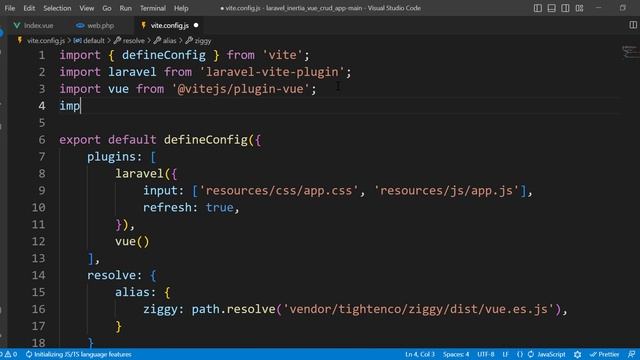Click line number 14 in the gutter
The width and height of the screenshot is (640, 360).
pyautogui.click(x=38, y=275)
